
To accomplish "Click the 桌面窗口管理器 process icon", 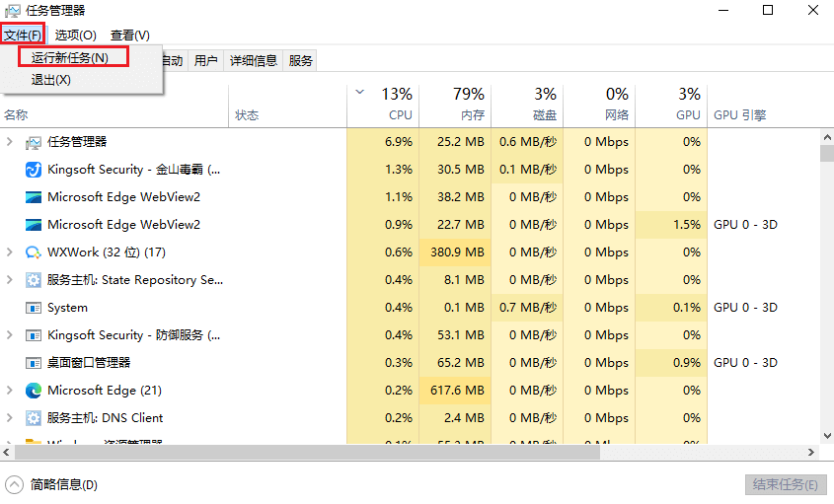I will [x=33, y=363].
